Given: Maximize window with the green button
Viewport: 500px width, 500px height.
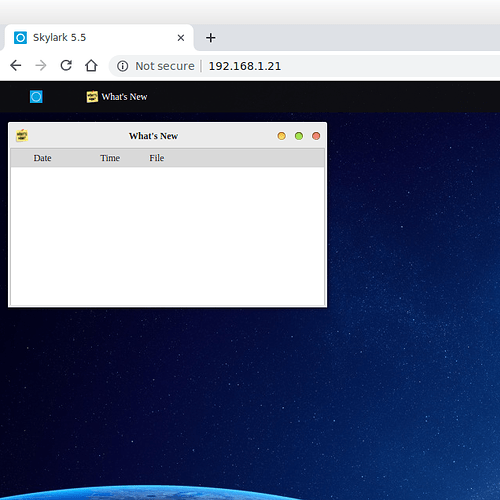Looking at the screenshot, I should pos(299,136).
